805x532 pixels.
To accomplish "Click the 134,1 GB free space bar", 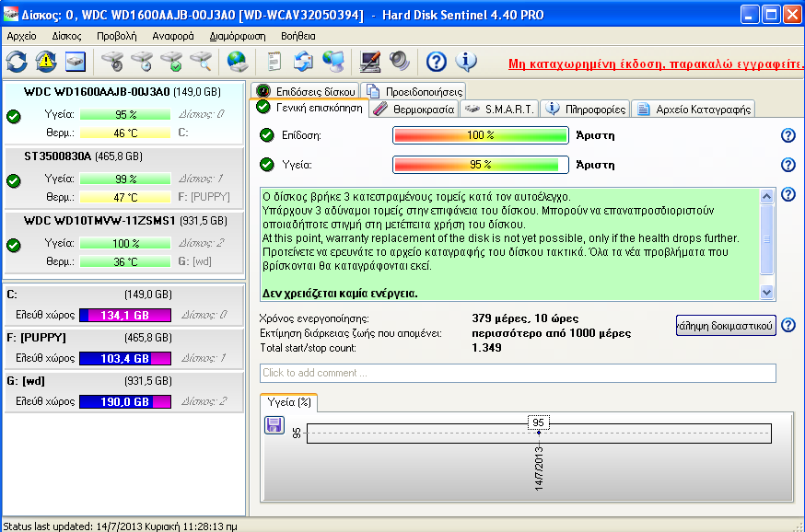I will tap(125, 315).
